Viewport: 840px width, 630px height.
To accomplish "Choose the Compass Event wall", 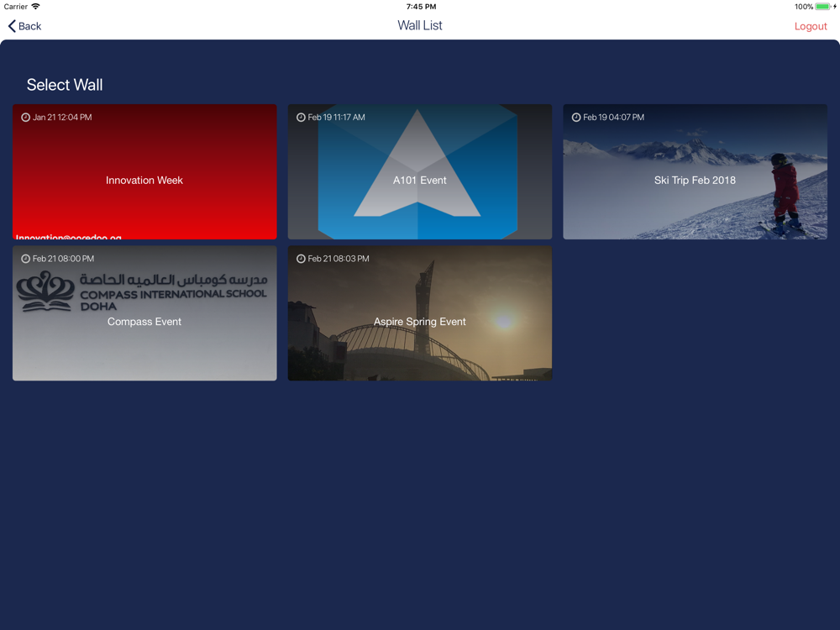I will [x=144, y=312].
